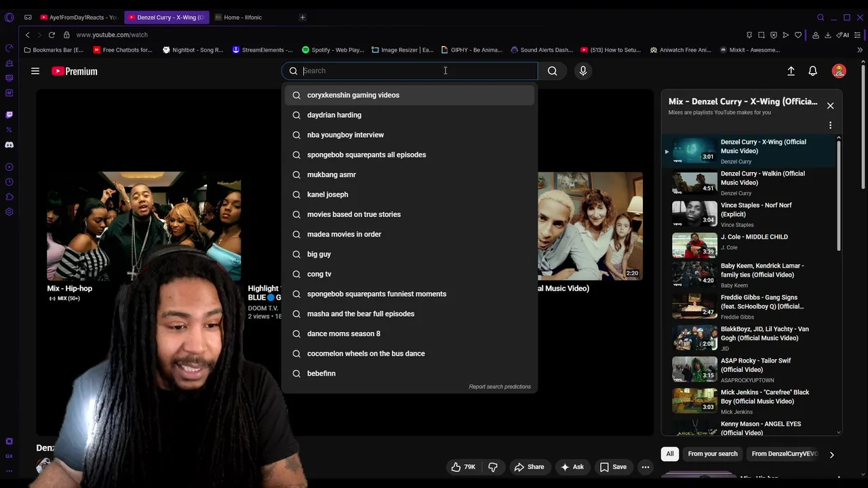
Task: Click 'Report search predictions' link
Action: point(500,386)
